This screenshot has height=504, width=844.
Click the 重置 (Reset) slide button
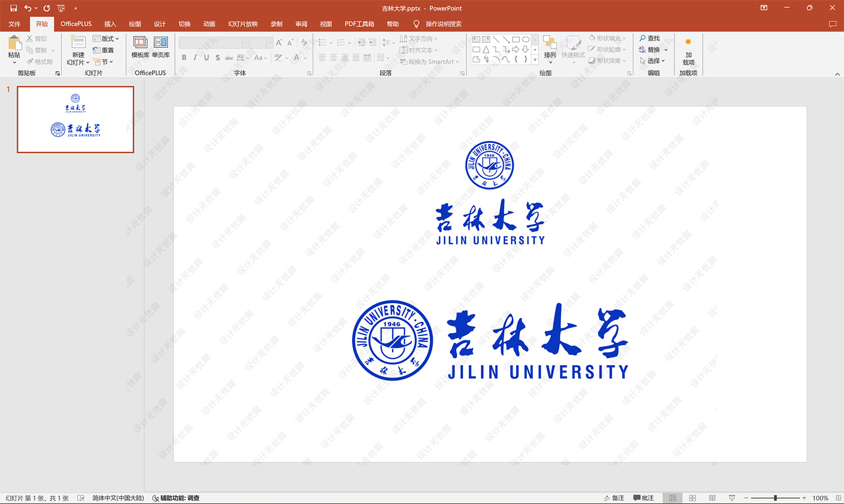coord(104,50)
